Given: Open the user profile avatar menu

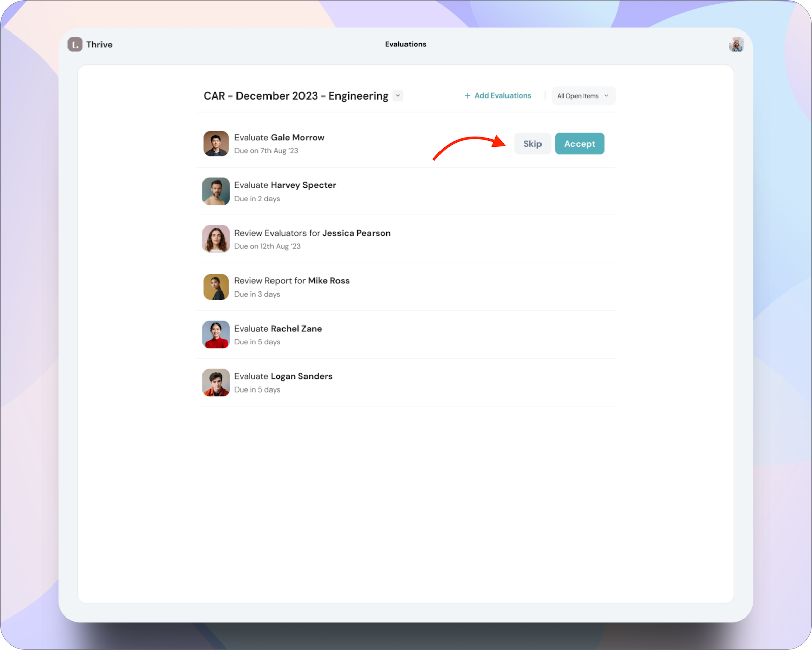Looking at the screenshot, I should tap(736, 45).
